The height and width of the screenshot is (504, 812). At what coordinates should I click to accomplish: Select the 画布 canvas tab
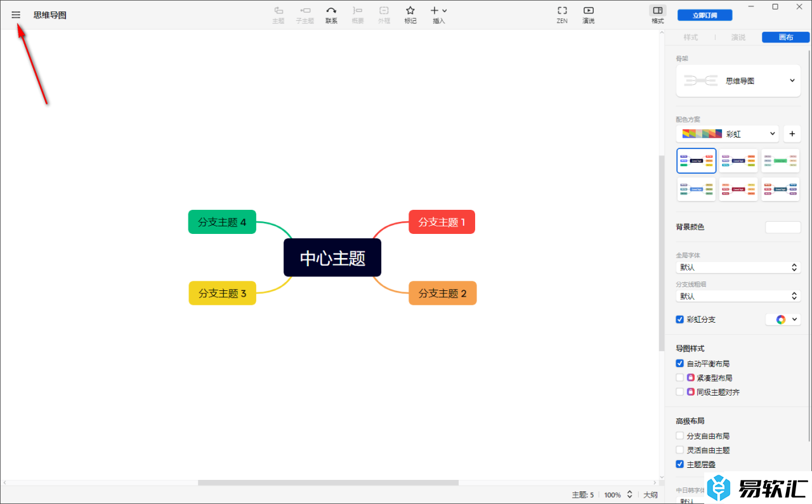point(785,37)
